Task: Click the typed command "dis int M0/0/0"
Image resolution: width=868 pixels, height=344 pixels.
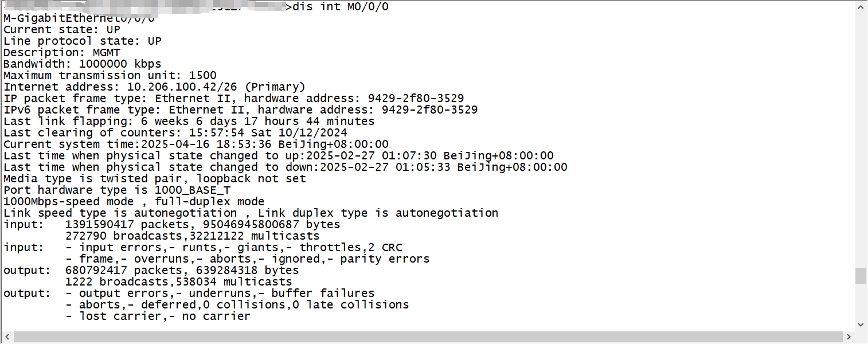Action: [341, 7]
